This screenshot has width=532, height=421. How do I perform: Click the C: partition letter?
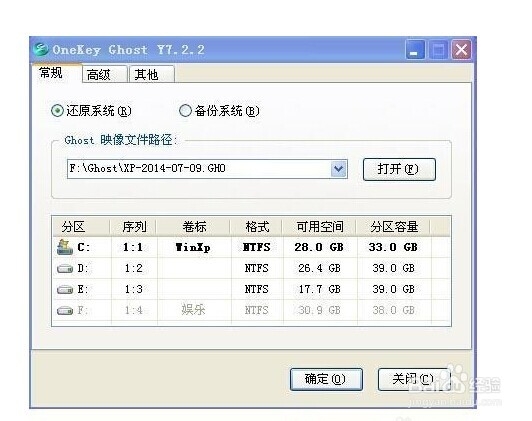[83, 247]
